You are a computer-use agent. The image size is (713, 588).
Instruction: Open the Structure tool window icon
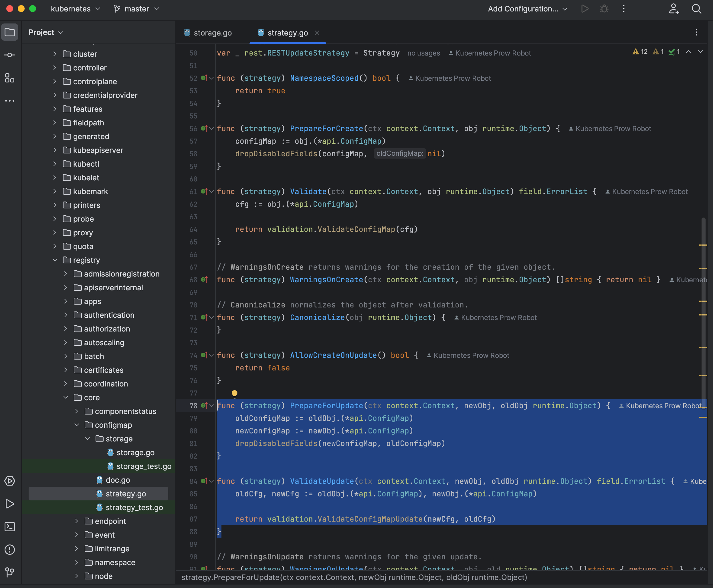click(9, 78)
